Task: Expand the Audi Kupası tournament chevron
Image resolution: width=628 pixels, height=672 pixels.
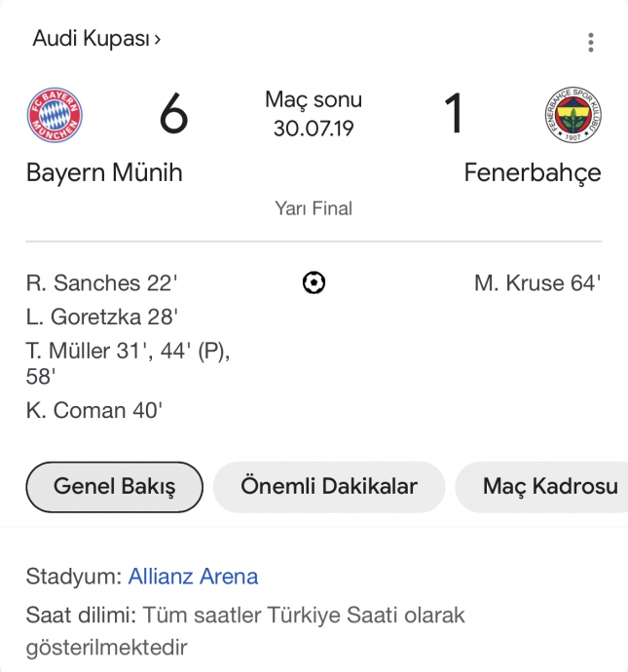Action: [x=157, y=40]
